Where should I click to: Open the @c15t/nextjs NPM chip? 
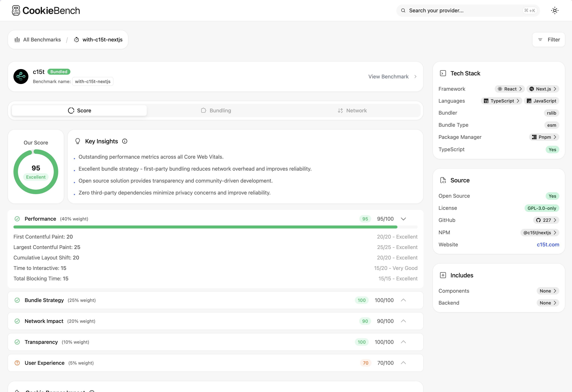[x=540, y=233]
